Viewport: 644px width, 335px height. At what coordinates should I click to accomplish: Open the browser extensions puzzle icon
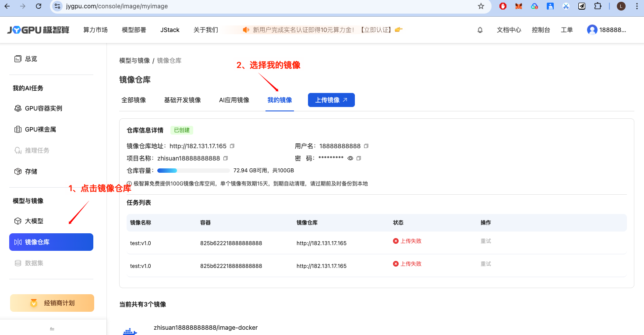pyautogui.click(x=598, y=6)
